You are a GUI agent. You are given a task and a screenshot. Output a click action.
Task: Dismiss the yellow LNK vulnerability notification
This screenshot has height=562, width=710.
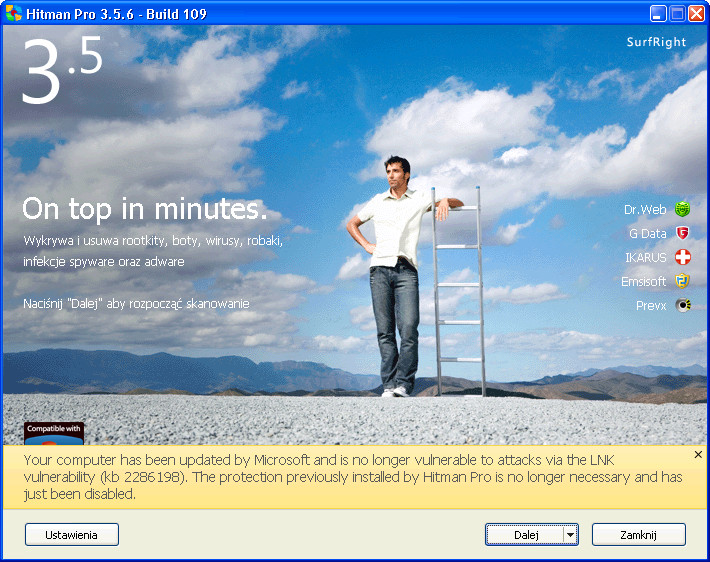point(698,454)
